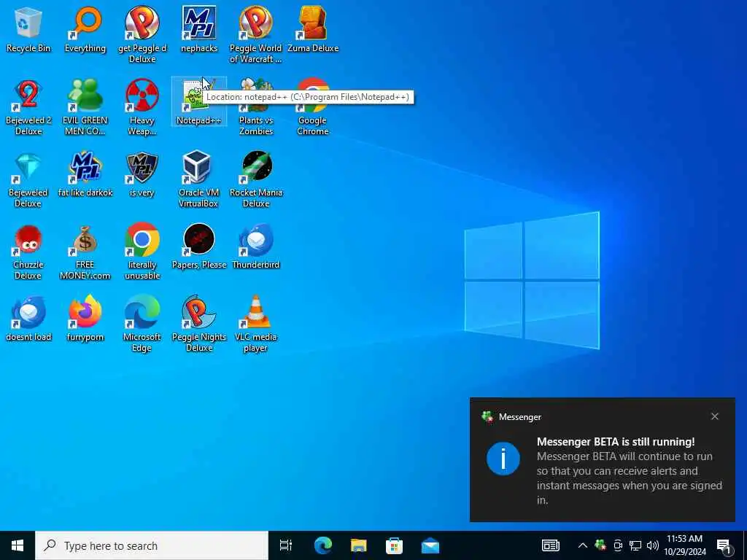Open the clock showing 11:53 AM
The width and height of the screenshot is (747, 560).
[x=685, y=545]
